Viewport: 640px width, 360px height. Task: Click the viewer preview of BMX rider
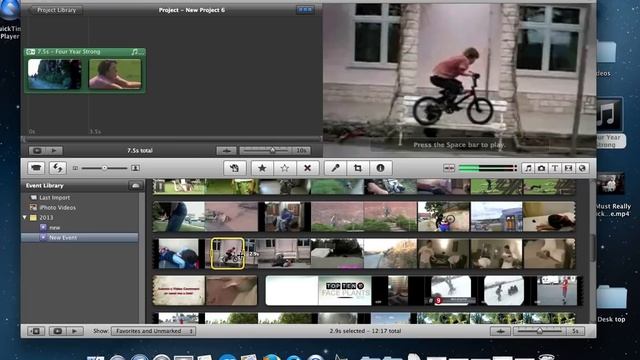tap(459, 80)
